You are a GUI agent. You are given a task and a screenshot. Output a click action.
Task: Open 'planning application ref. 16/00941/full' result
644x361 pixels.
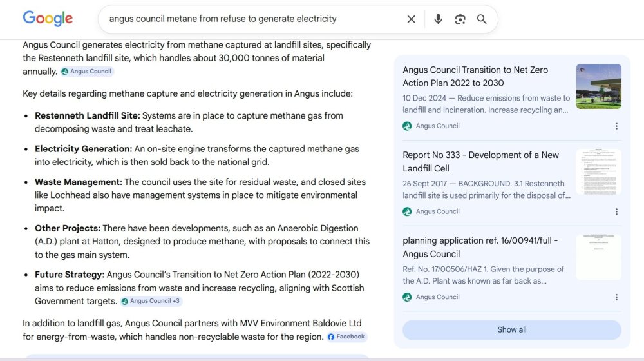[x=480, y=247]
